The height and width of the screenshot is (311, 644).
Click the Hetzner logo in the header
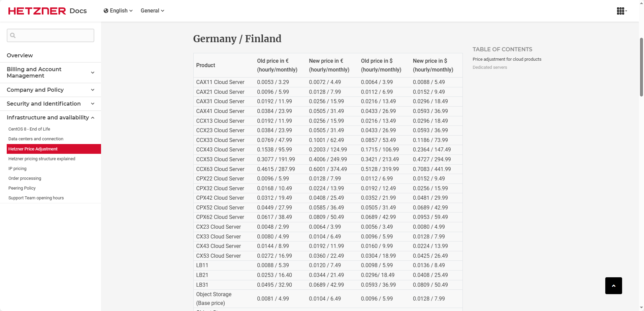pyautogui.click(x=37, y=10)
